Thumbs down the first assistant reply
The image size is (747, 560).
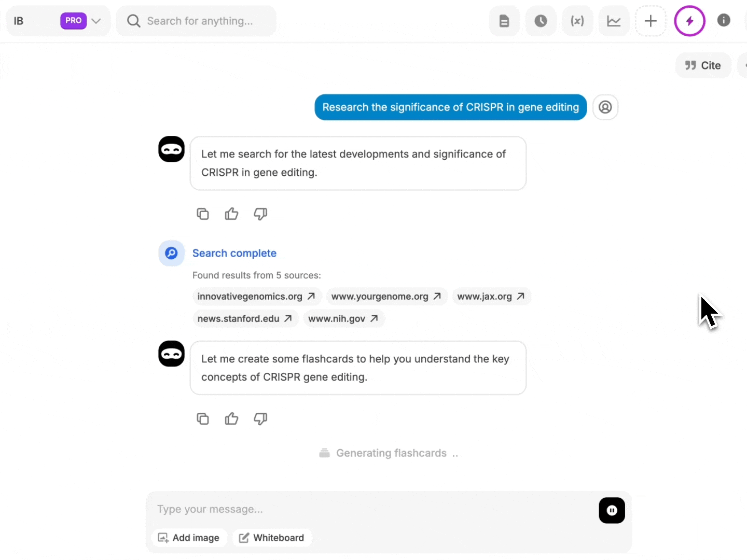click(260, 214)
